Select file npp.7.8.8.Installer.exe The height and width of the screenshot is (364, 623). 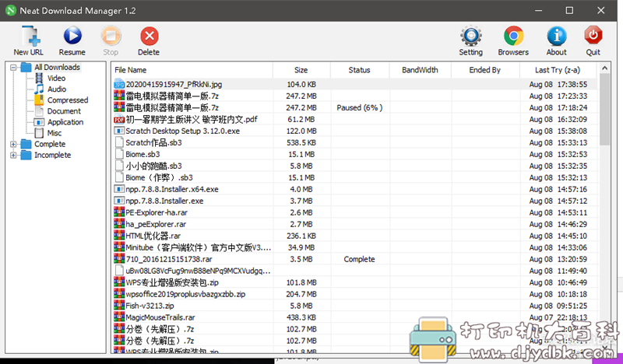[x=164, y=201]
